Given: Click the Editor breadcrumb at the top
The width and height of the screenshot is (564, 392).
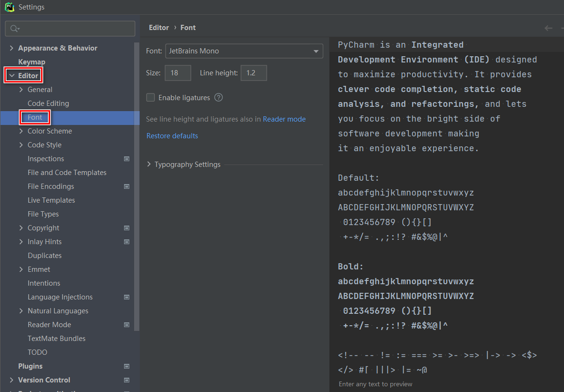Looking at the screenshot, I should pyautogui.click(x=159, y=27).
